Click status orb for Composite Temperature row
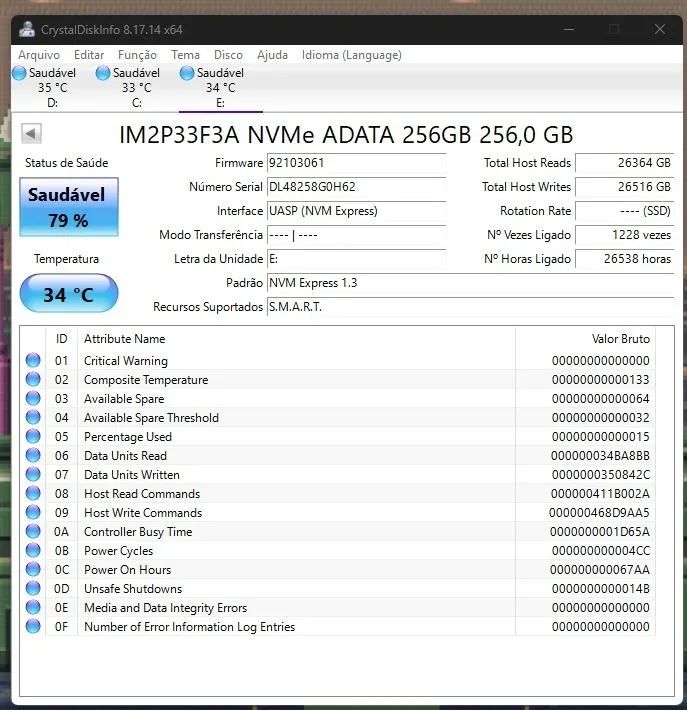 pyautogui.click(x=33, y=379)
